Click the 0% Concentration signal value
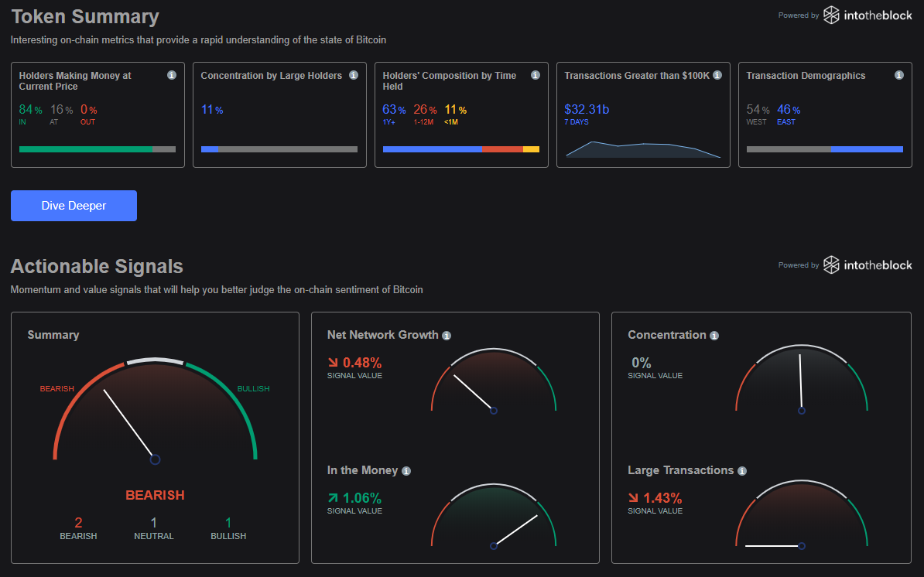The image size is (924, 577). (641, 363)
